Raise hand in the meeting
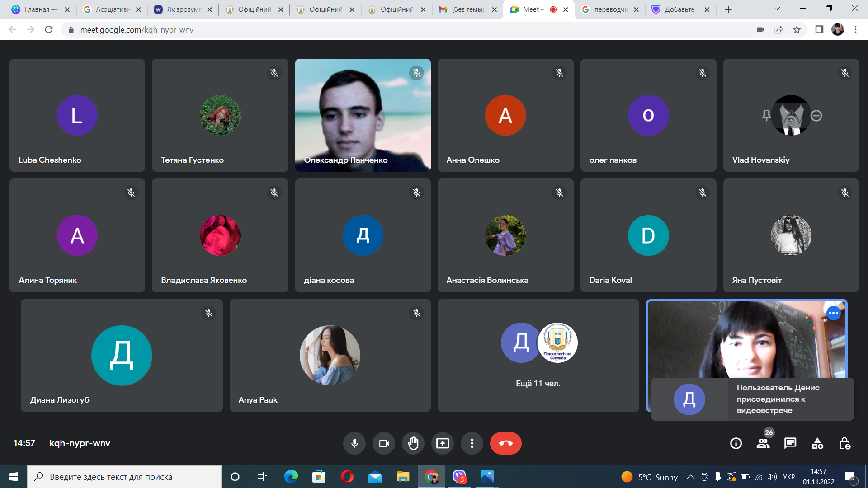 [413, 443]
